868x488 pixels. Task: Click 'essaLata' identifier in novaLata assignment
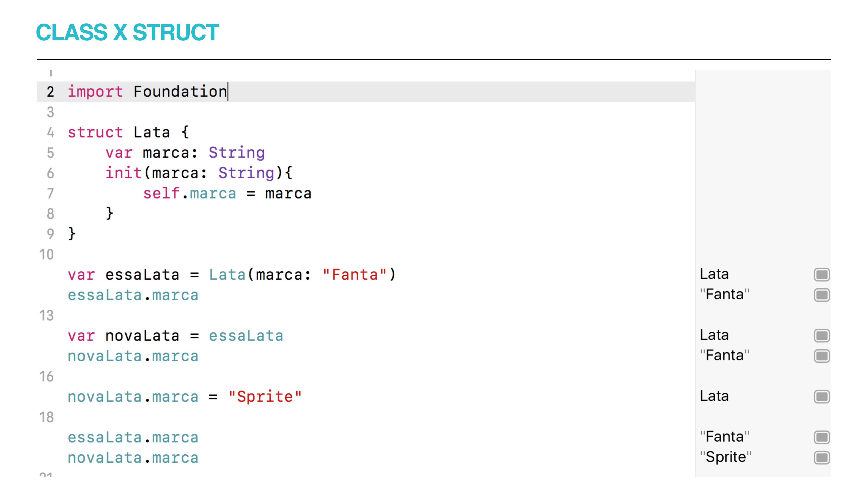[246, 336]
